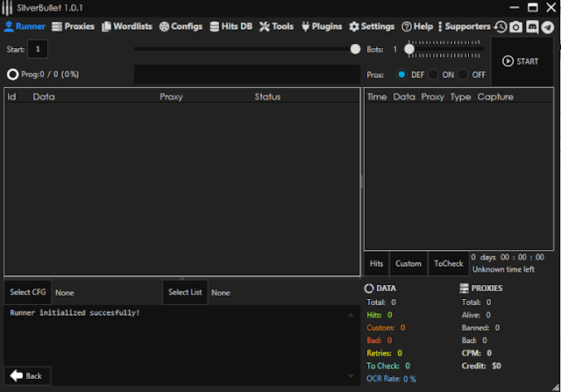
Task: Open the Tools tab
Action: 276,26
